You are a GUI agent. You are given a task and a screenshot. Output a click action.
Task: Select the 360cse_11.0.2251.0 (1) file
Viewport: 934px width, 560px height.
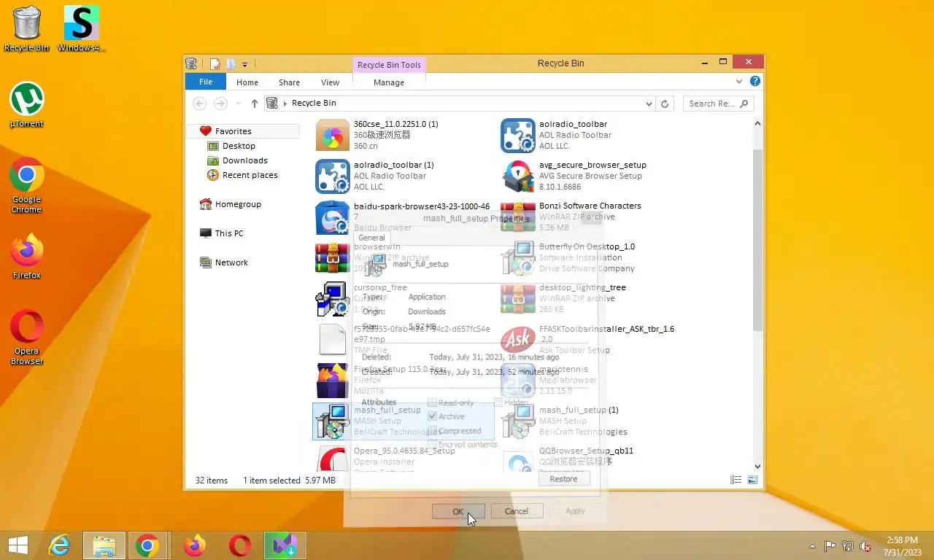404,135
